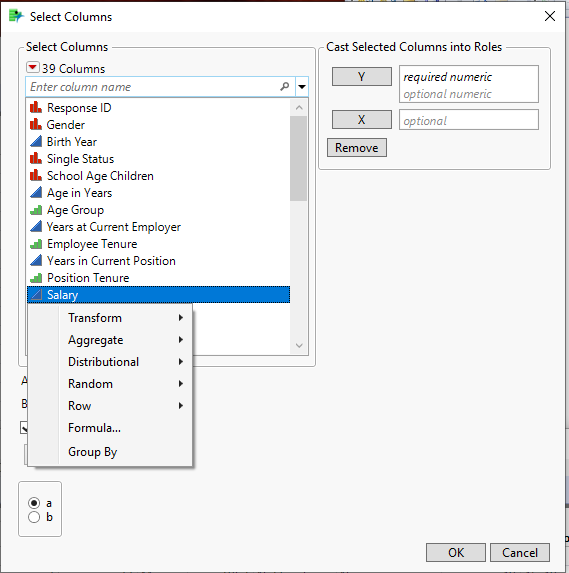The width and height of the screenshot is (569, 573).
Task: Click the icon next to Employee Tenure
Action: pos(35,244)
